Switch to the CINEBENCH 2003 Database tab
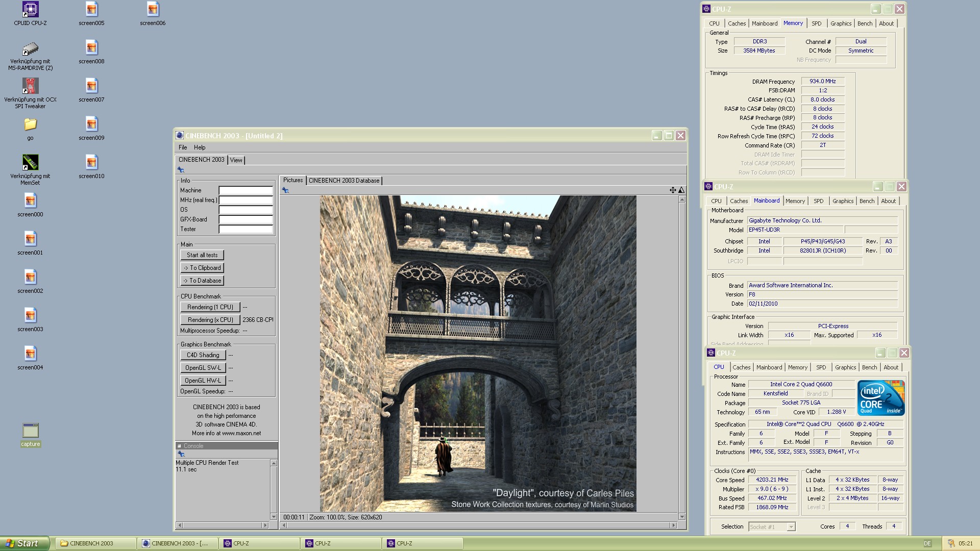The image size is (980, 551). [344, 181]
